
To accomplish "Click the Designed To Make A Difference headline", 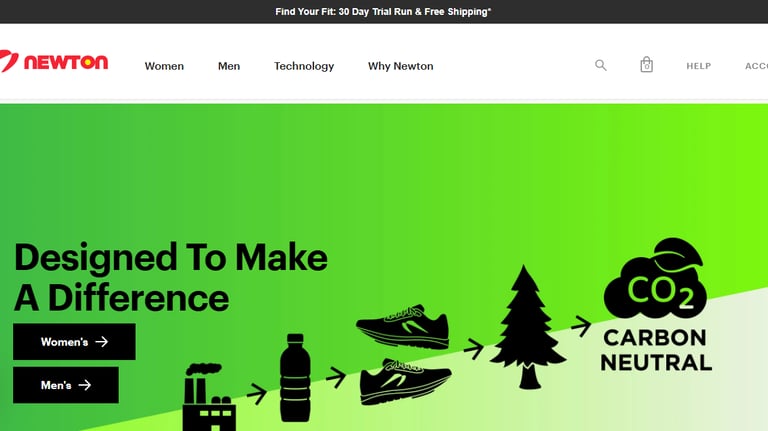I will pyautogui.click(x=171, y=277).
